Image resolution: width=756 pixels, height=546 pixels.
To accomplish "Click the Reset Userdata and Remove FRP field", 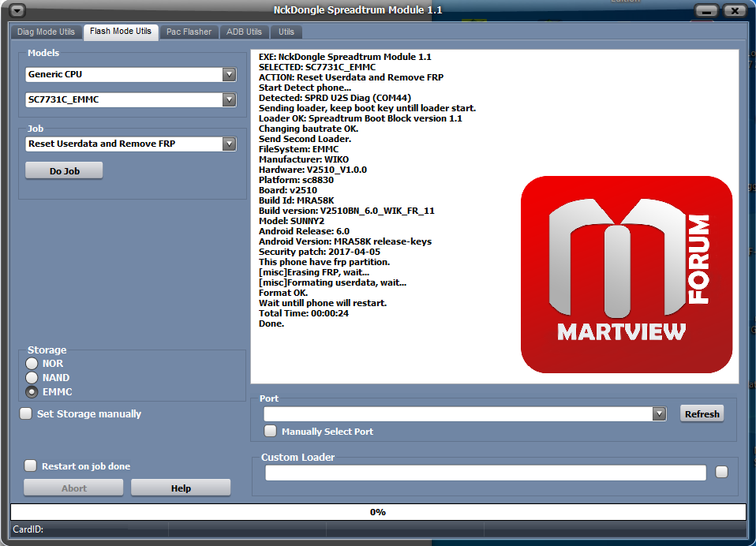I will [x=131, y=144].
